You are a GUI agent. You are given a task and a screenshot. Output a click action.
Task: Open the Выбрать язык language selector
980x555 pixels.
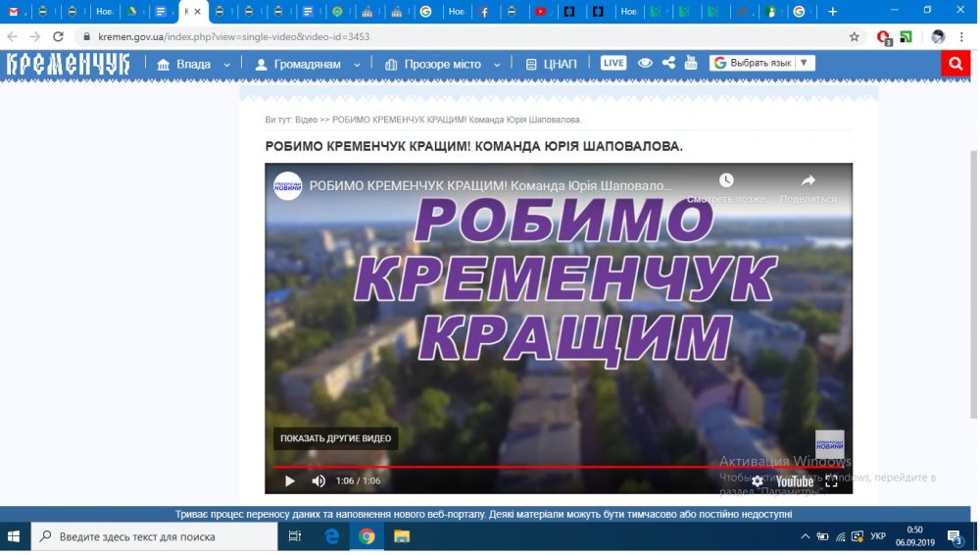pyautogui.click(x=762, y=63)
